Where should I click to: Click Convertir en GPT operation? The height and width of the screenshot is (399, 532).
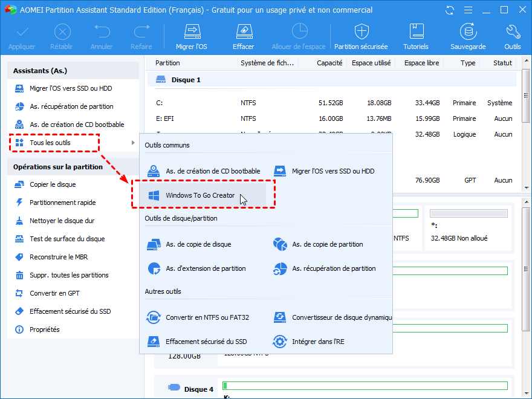click(x=56, y=294)
